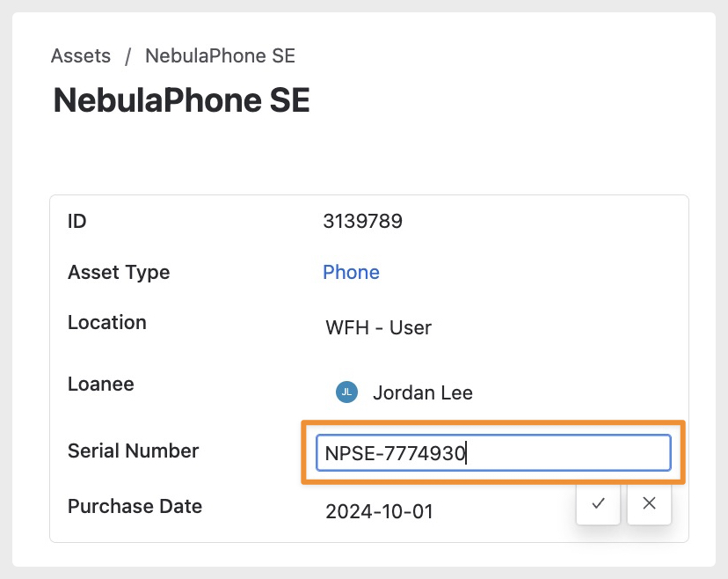Screen dimensions: 728x579
Task: Confirm the serial number edit with checkmark
Action: coord(599,503)
